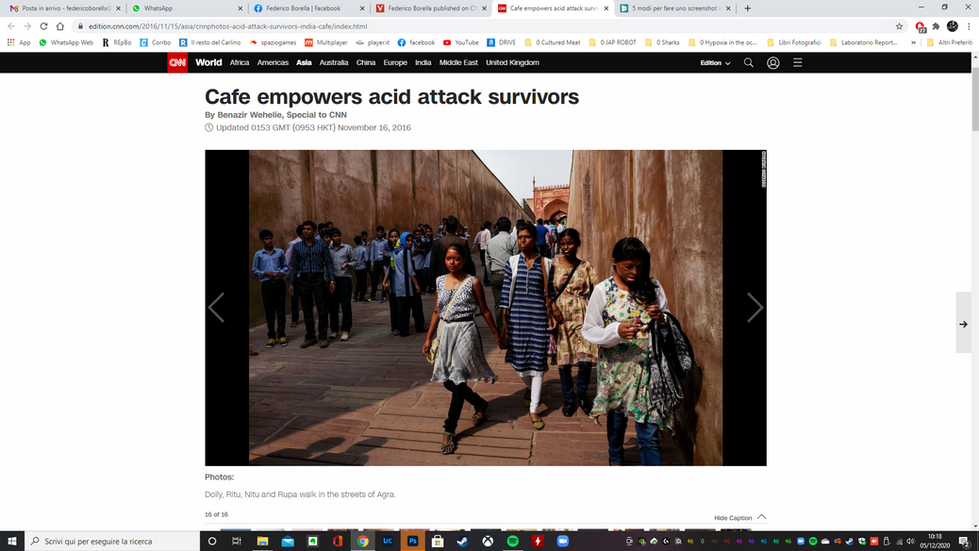Go to the browser home page icon
Screen dimensions: 979x551
coord(60,26)
